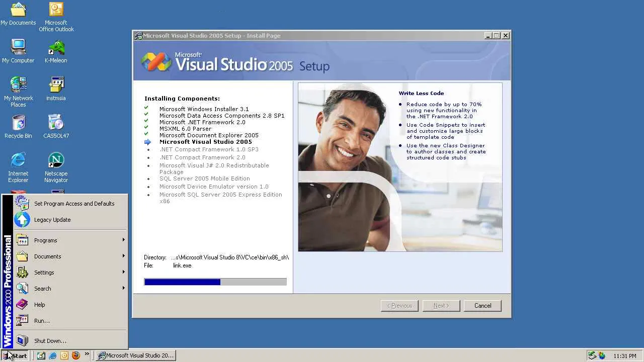Viewport: 644px width, 362px height.
Task: Expand the Documents submenu
Action: click(x=70, y=256)
